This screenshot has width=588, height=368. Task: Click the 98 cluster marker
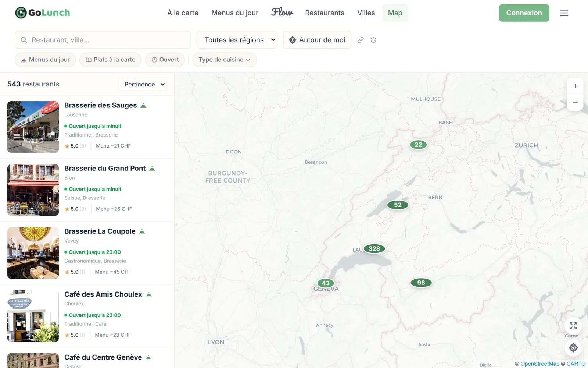[x=421, y=283]
